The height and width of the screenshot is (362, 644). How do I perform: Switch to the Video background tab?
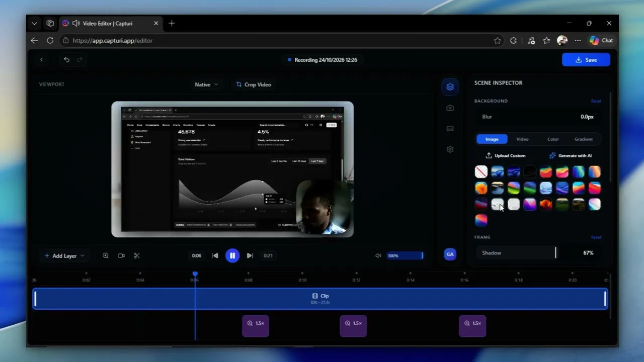click(522, 139)
